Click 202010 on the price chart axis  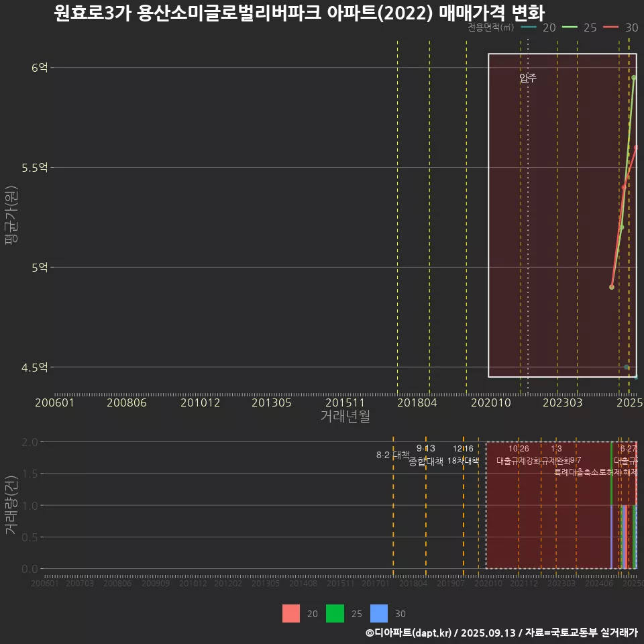tap(491, 402)
